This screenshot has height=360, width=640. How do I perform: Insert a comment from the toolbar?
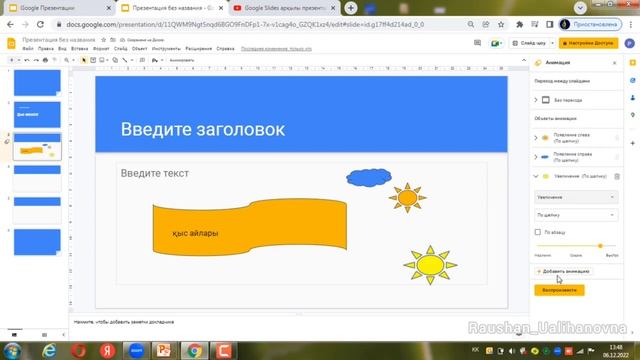coord(142,60)
